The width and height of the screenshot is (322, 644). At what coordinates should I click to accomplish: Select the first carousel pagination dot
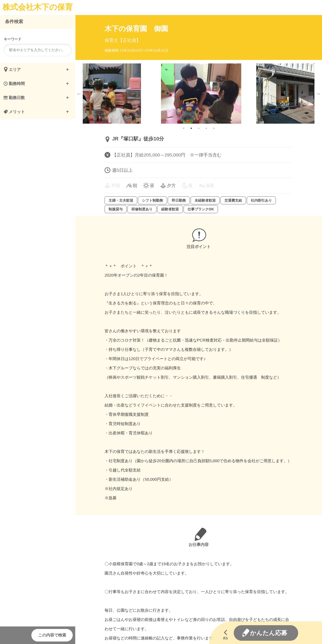[184, 128]
